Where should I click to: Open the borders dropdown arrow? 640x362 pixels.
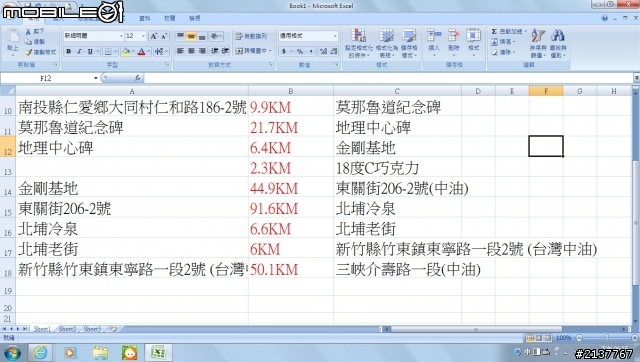coord(116,51)
